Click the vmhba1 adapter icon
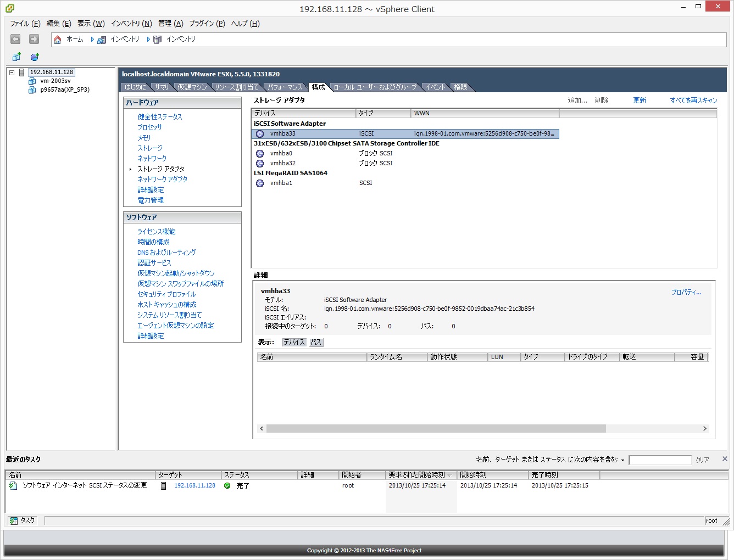This screenshot has height=560, width=734. [260, 183]
